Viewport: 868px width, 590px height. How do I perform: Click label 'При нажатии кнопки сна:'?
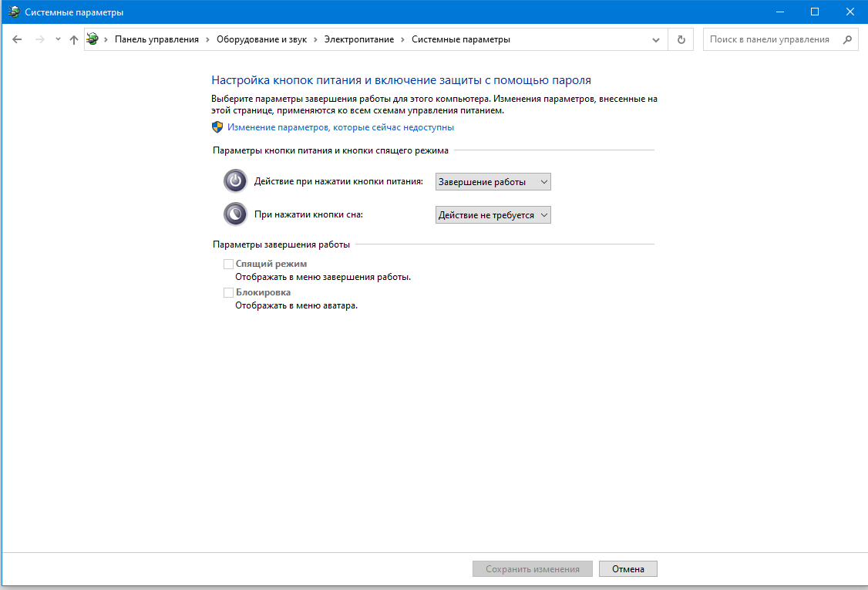coord(308,214)
